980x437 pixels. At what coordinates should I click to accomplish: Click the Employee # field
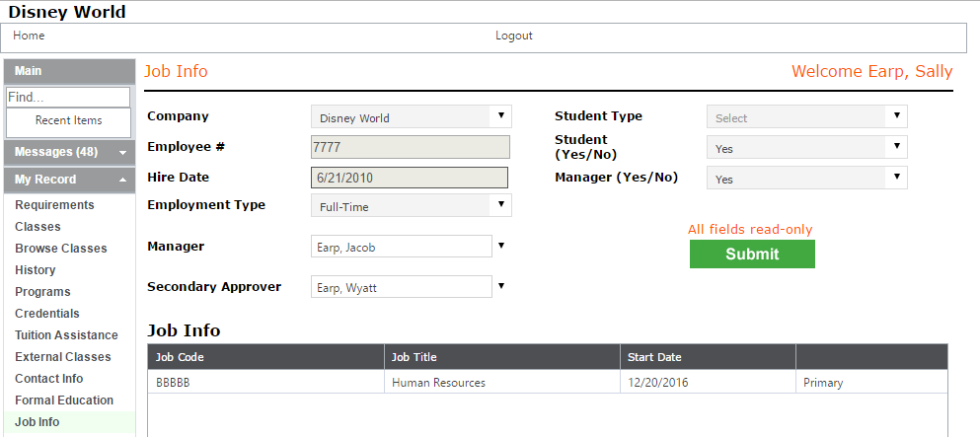click(x=410, y=147)
